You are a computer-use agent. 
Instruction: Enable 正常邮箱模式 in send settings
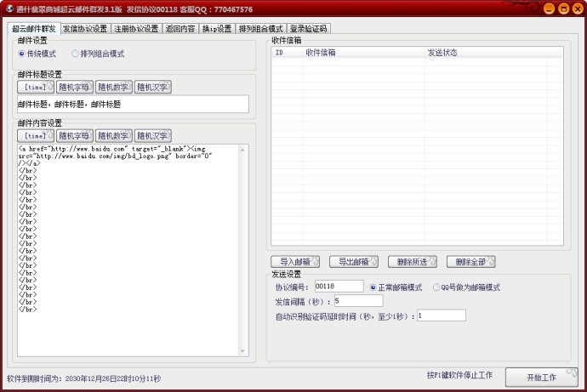[x=373, y=287]
